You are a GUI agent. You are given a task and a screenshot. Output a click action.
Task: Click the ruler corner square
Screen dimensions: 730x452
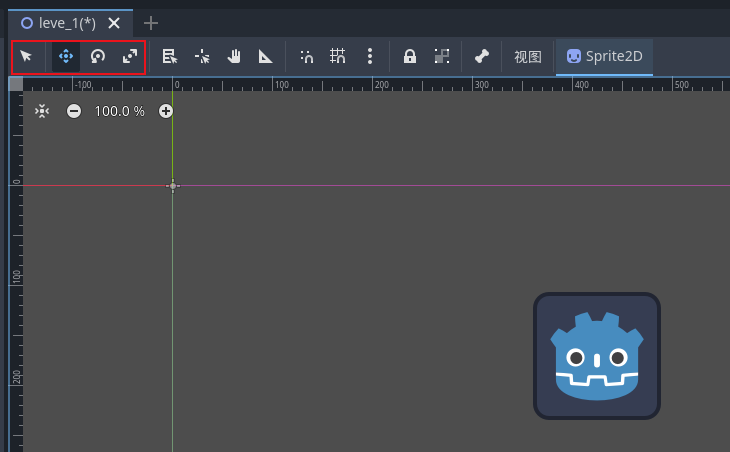tap(16, 84)
